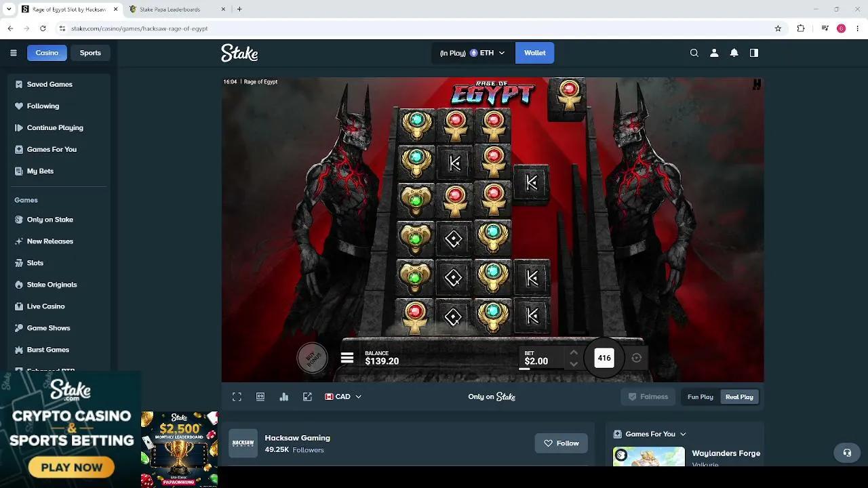Click the Stake logo in header

(x=239, y=53)
